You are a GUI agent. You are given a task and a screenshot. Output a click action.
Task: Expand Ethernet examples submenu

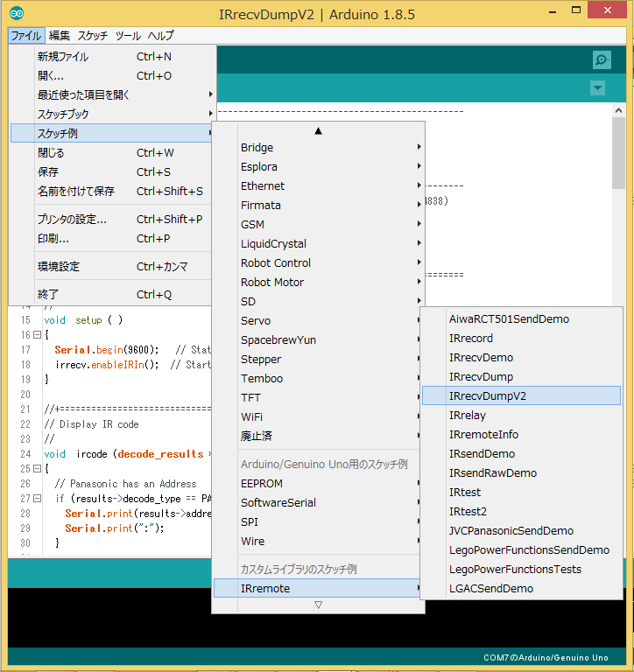pyautogui.click(x=318, y=186)
